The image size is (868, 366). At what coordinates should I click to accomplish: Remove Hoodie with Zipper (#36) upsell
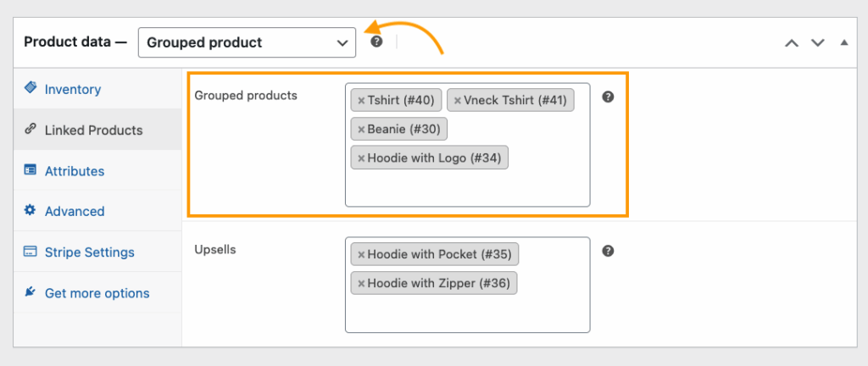coord(361,284)
